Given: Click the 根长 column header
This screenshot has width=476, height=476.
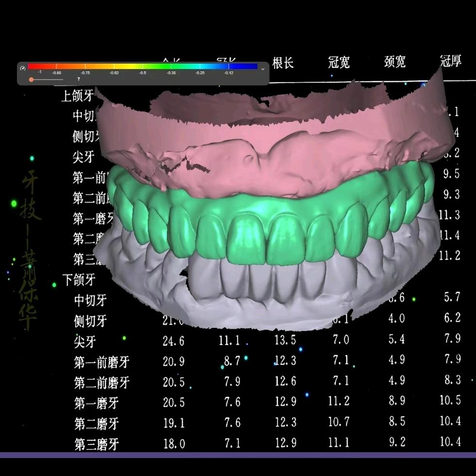Looking at the screenshot, I should (x=283, y=63).
